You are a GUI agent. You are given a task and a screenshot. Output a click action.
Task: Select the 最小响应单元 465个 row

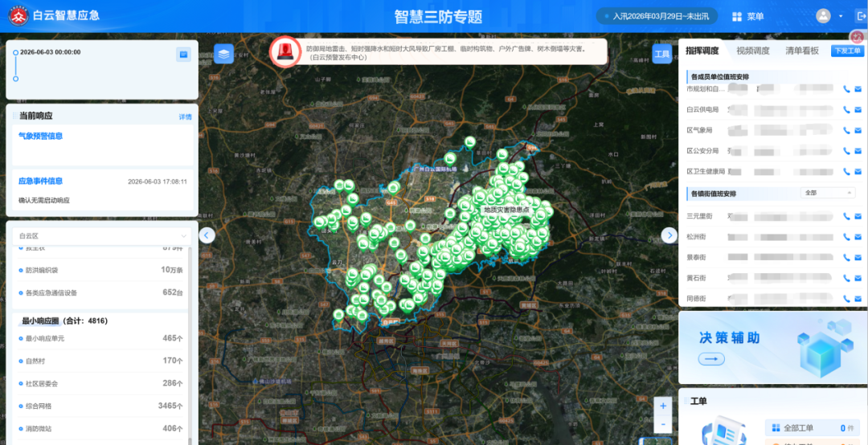point(100,338)
